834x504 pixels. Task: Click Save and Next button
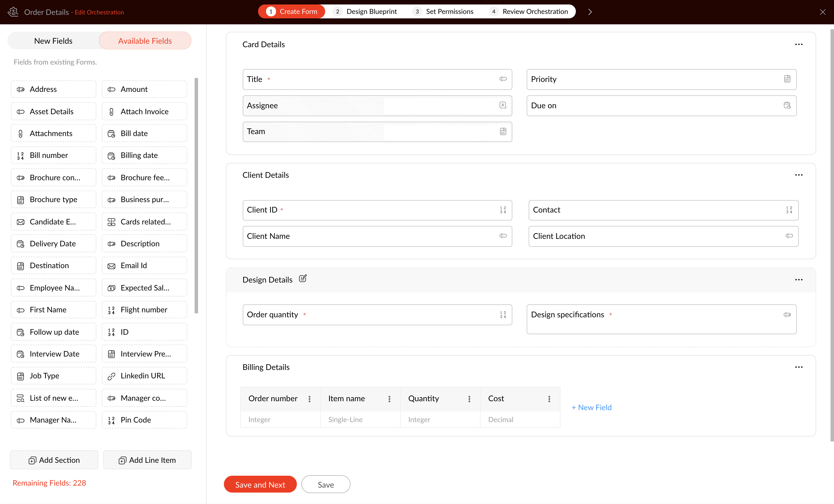pyautogui.click(x=260, y=484)
